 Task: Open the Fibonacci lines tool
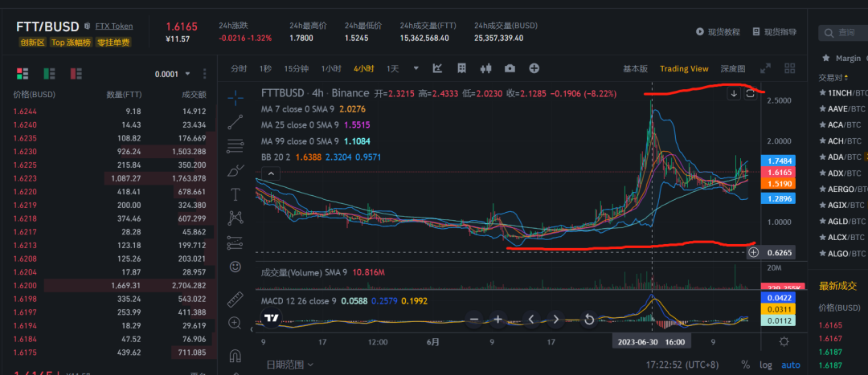click(x=235, y=145)
